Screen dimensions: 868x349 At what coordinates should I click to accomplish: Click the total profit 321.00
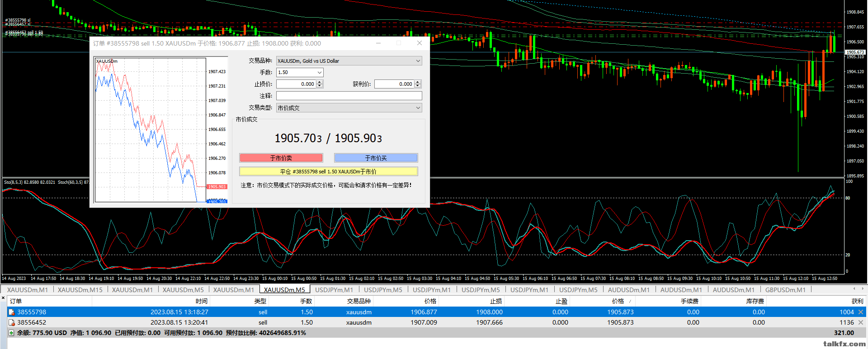844,333
